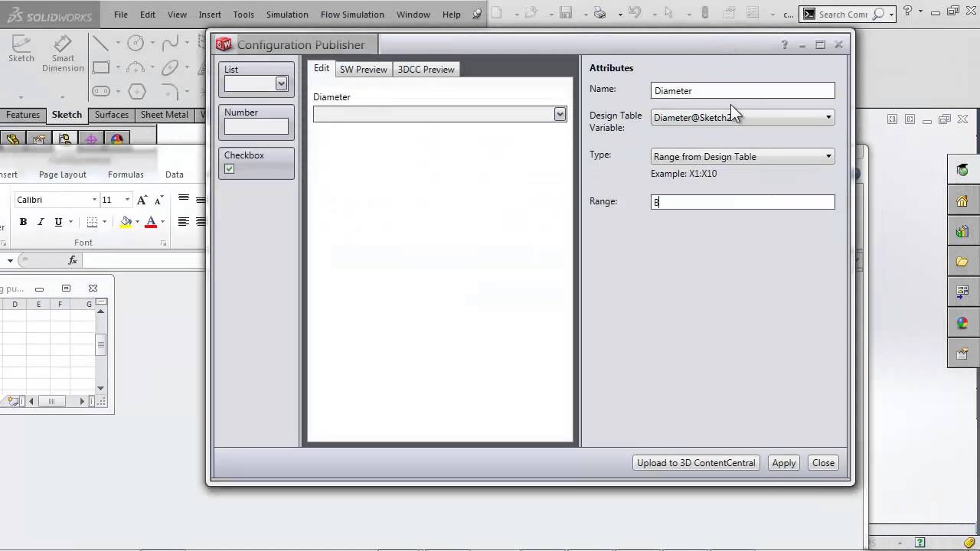This screenshot has height=551, width=980.
Task: Open the View Palette task pane tab
Action: pos(962,292)
